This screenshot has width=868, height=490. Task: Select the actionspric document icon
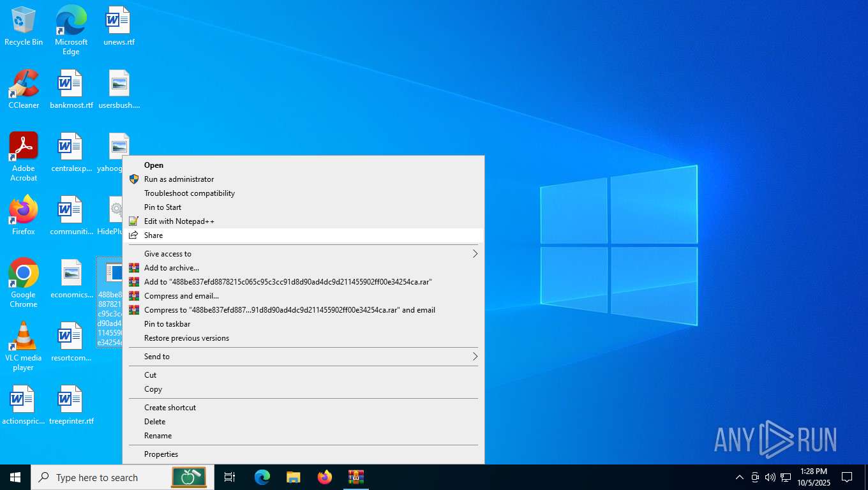tap(24, 405)
